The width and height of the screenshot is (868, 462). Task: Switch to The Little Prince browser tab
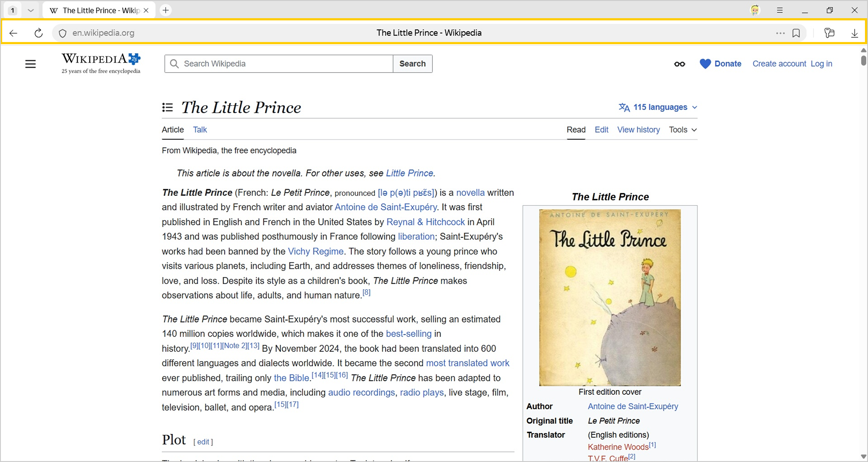click(x=99, y=10)
